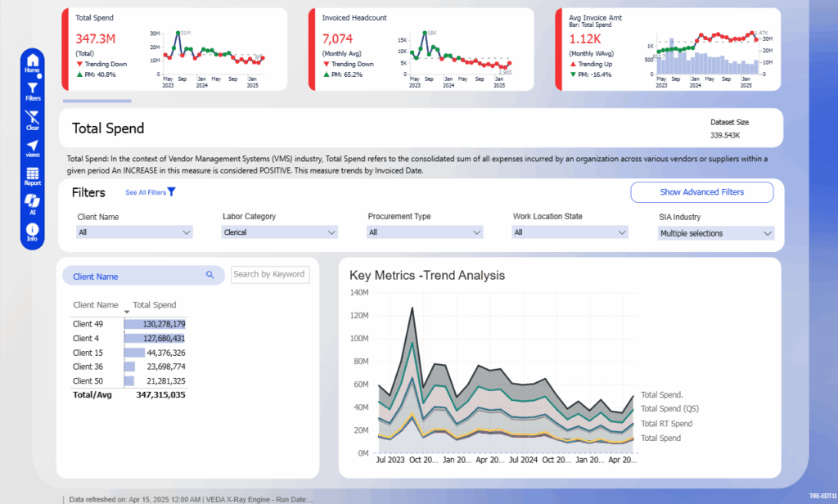838x504 pixels.
Task: Open SIA Industry Multiple selections dropdown
Action: point(716,233)
